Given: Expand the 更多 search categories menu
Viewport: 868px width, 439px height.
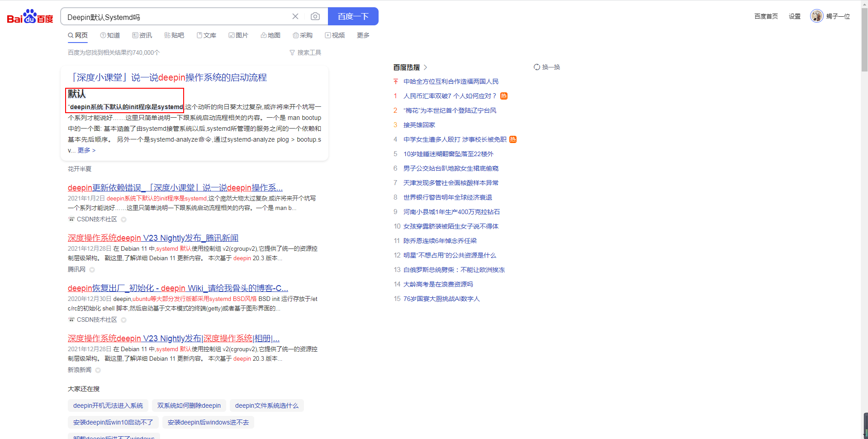Looking at the screenshot, I should click(363, 35).
